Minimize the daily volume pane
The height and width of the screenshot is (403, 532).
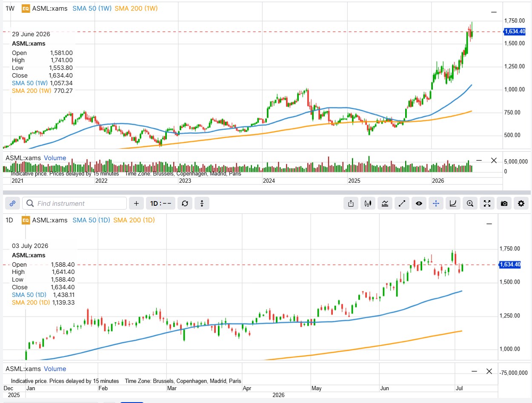tap(474, 371)
